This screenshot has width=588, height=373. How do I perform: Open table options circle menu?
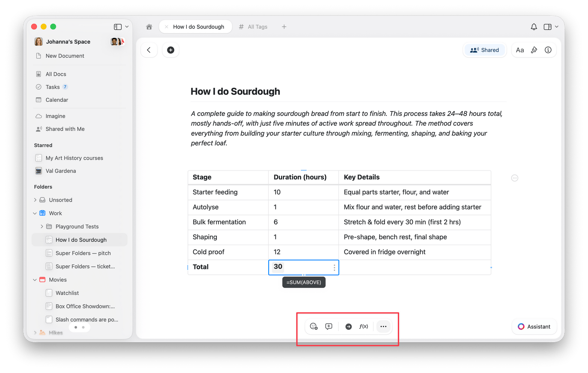tap(515, 178)
